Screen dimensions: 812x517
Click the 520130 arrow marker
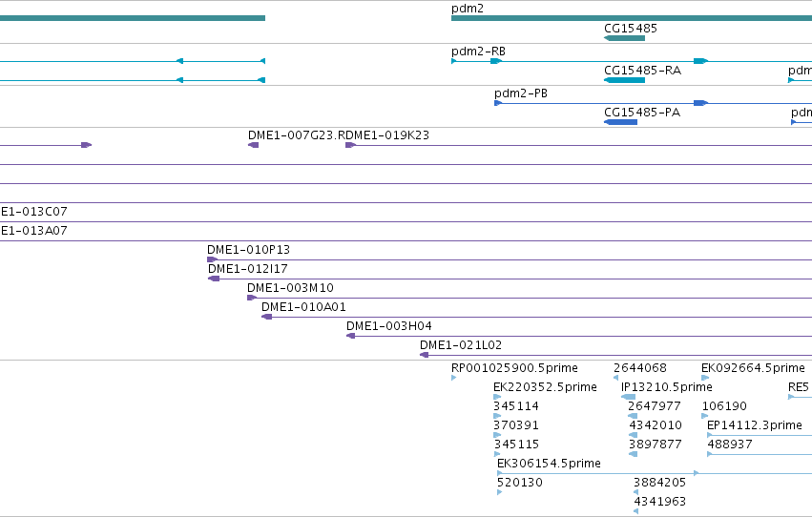[x=499, y=492]
